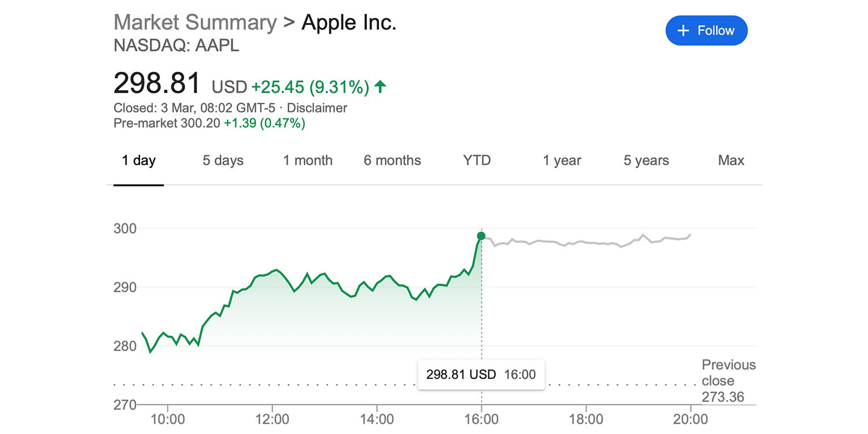Click the green dot marker at 16:00
This screenshot has width=868, height=434.
point(481,236)
